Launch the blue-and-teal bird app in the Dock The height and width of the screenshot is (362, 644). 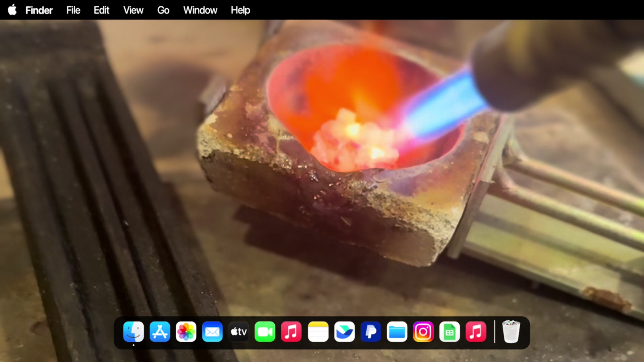tap(344, 332)
